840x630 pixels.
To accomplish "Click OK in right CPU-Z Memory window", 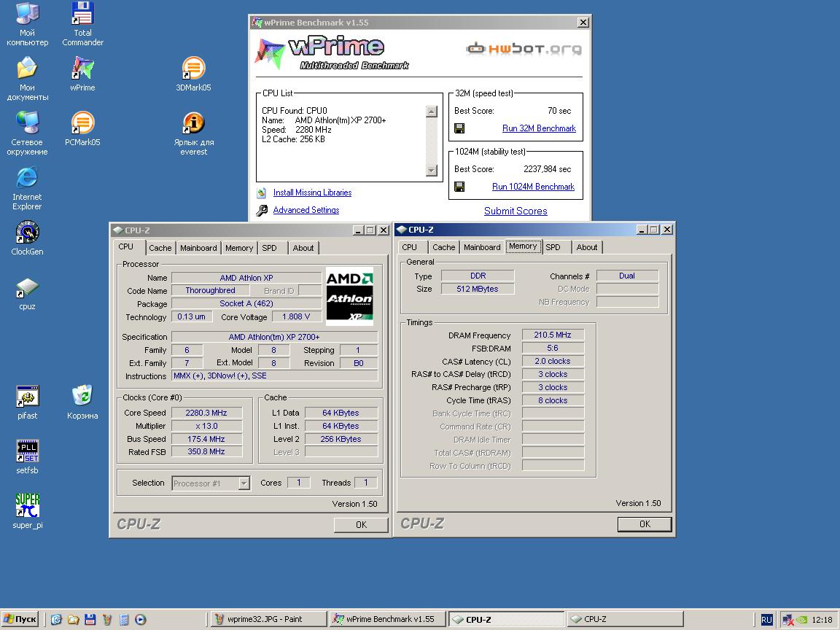I will tap(645, 524).
